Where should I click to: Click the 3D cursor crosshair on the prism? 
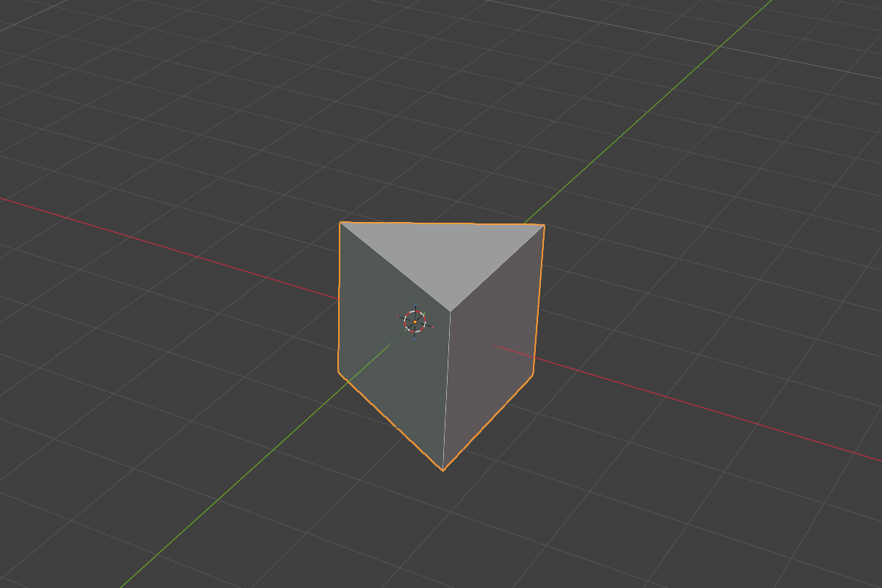pyautogui.click(x=415, y=321)
